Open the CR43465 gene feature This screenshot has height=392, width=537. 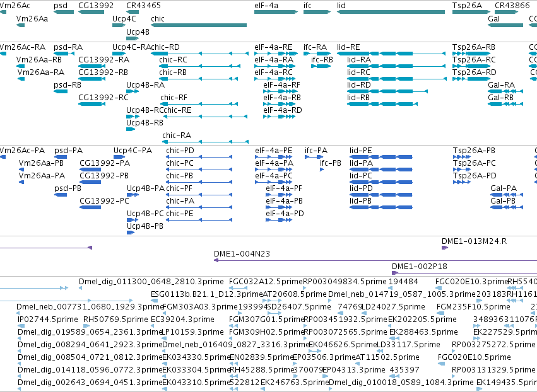[x=133, y=12]
